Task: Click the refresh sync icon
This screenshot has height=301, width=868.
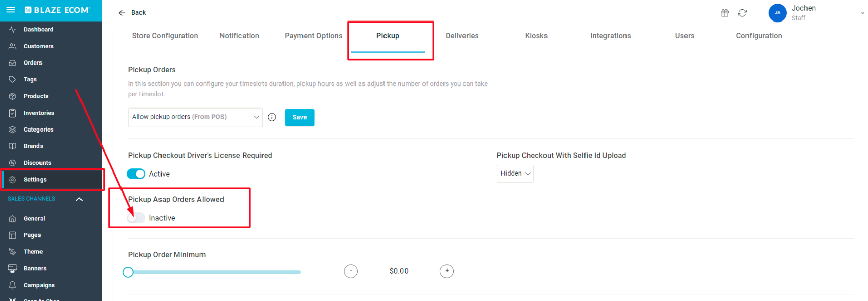Action: [742, 13]
